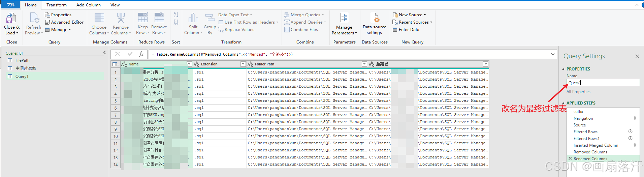Screen dimensions: 644x177
Task: Collapse the PROPERTIES section
Action: 563,69
